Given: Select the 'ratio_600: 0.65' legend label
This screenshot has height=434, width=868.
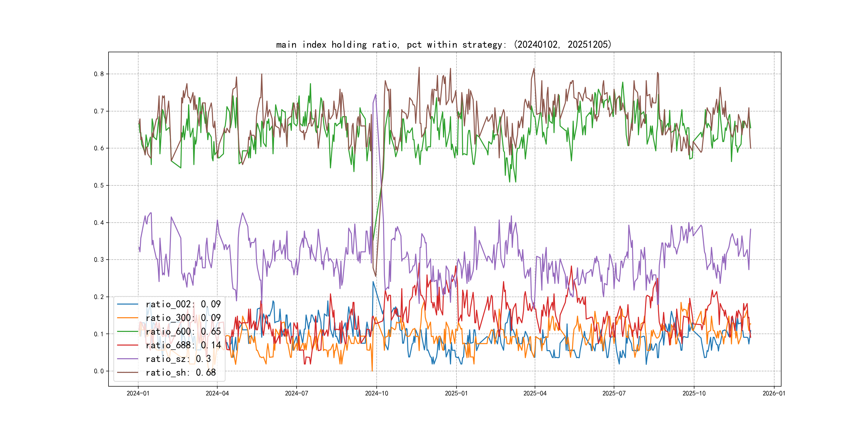Looking at the screenshot, I should pyautogui.click(x=183, y=332).
